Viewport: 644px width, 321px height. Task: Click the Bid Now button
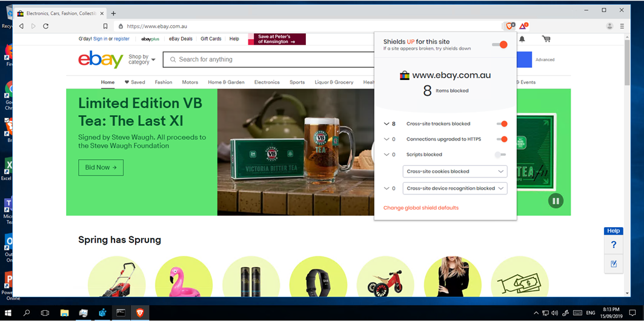101,168
